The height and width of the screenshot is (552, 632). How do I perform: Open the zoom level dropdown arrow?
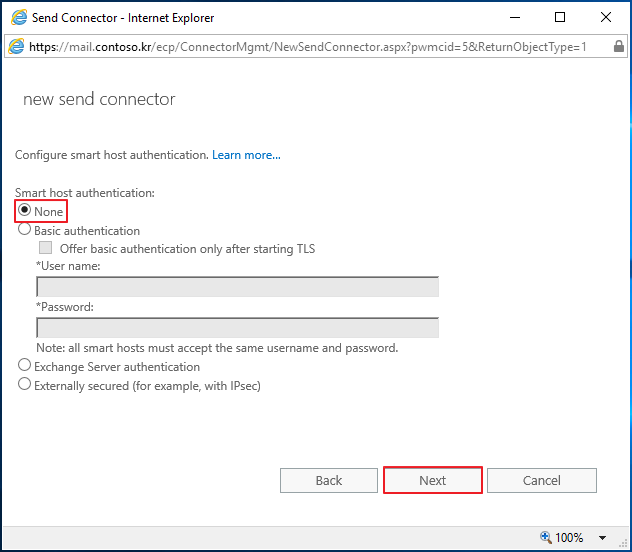click(x=603, y=538)
